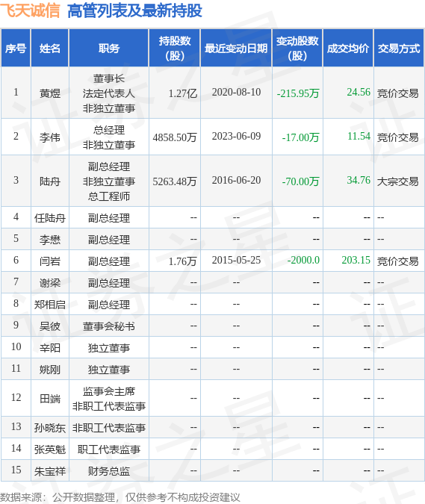The image size is (425, 504).
Task: Click the name 田端
Action: (x=50, y=399)
